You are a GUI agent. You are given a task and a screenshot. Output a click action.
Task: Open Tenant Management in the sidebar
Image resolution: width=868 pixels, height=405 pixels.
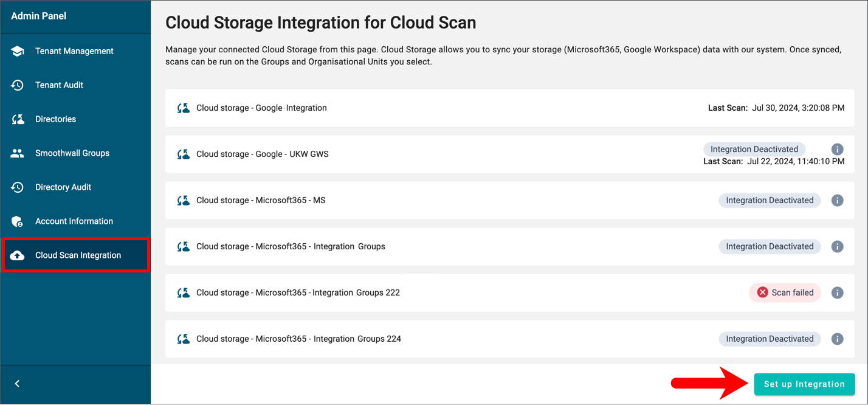(75, 51)
